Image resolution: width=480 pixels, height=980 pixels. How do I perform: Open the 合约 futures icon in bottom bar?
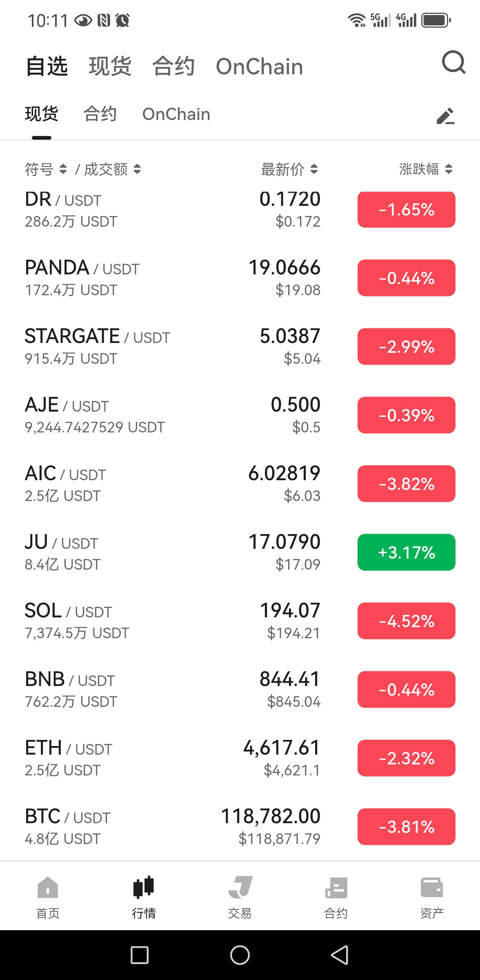[x=336, y=887]
